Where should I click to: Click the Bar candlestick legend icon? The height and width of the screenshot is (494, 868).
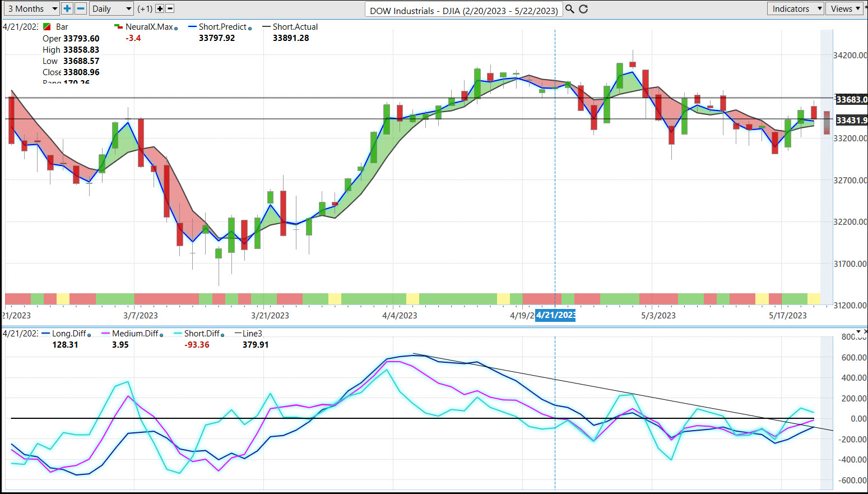[x=47, y=27]
